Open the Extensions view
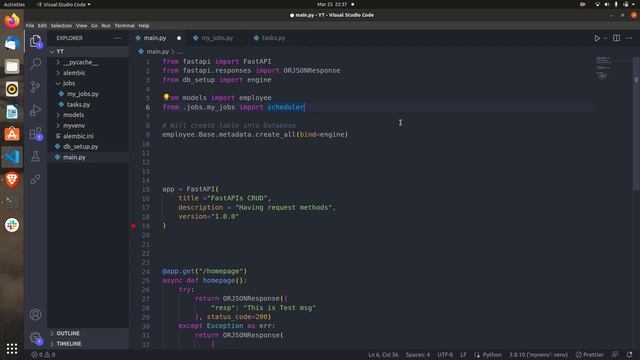The height and width of the screenshot is (360, 640). click(36, 133)
